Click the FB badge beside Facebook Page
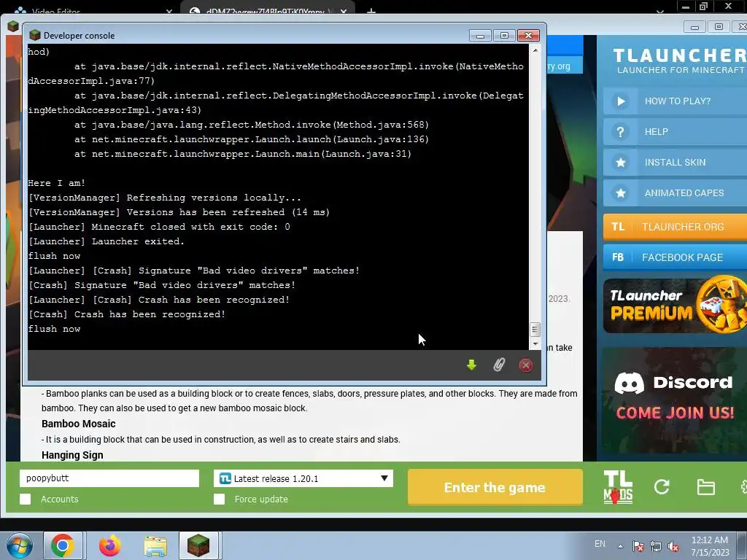The width and height of the screenshot is (747, 560). click(618, 257)
